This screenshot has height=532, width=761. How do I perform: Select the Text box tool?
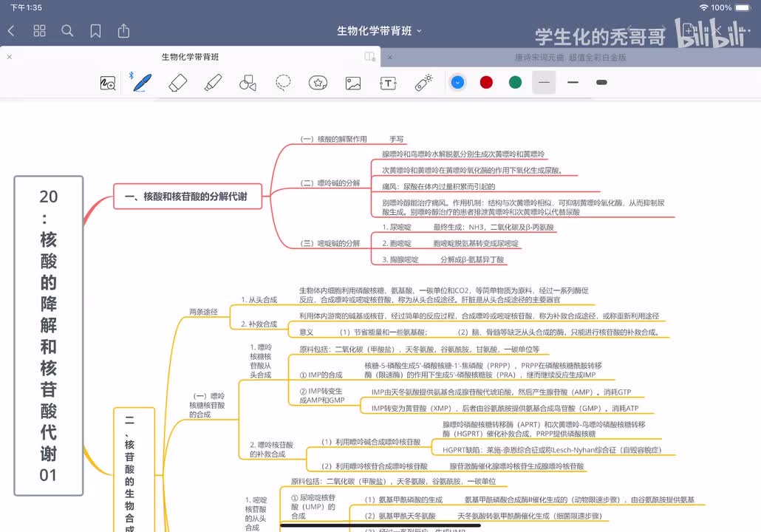tap(389, 83)
